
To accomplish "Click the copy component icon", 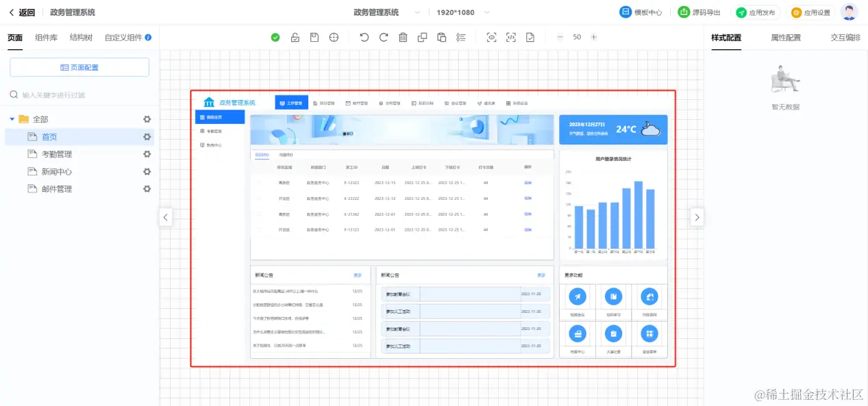I will tap(422, 38).
